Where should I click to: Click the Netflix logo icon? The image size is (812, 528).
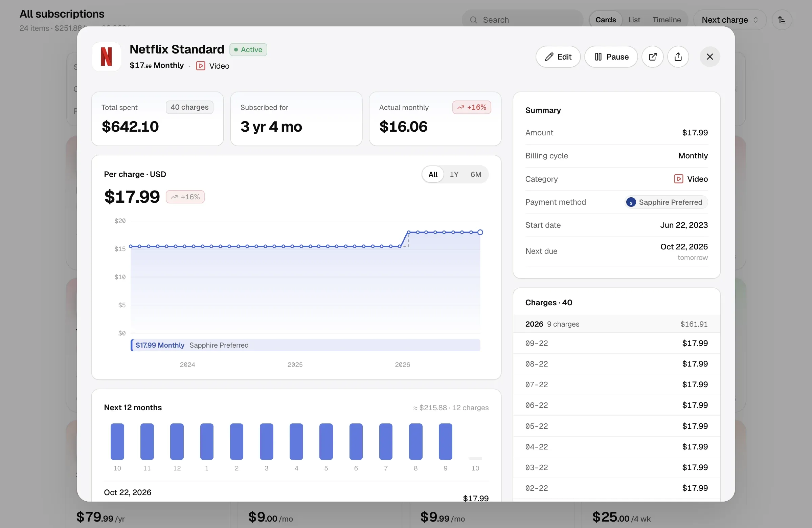pos(107,57)
